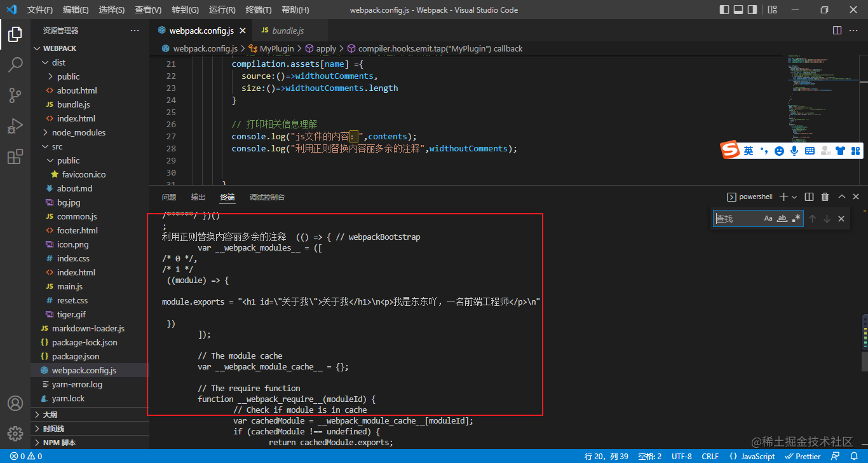Open the Explorer view in activity bar
The image size is (868, 463).
coord(15,34)
